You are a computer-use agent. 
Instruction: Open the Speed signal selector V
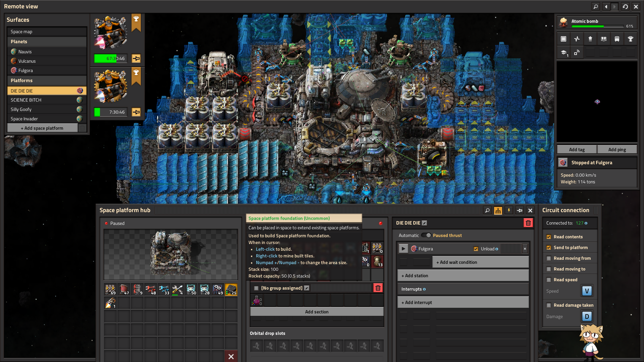pyautogui.click(x=587, y=291)
